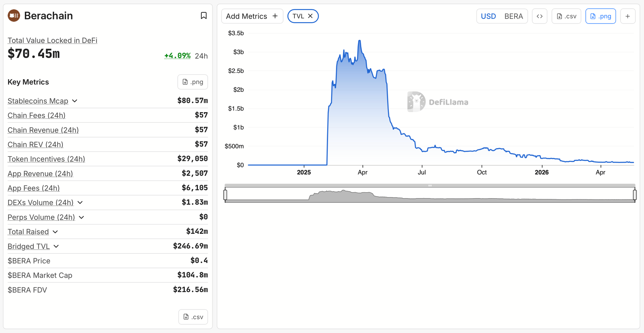
Task: Download the chart as .png
Action: (x=601, y=16)
